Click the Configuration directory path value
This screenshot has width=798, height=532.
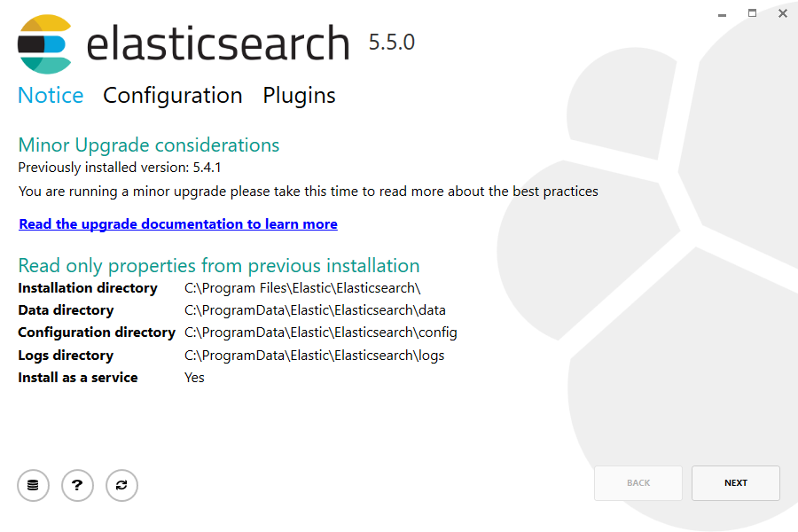pos(321,332)
